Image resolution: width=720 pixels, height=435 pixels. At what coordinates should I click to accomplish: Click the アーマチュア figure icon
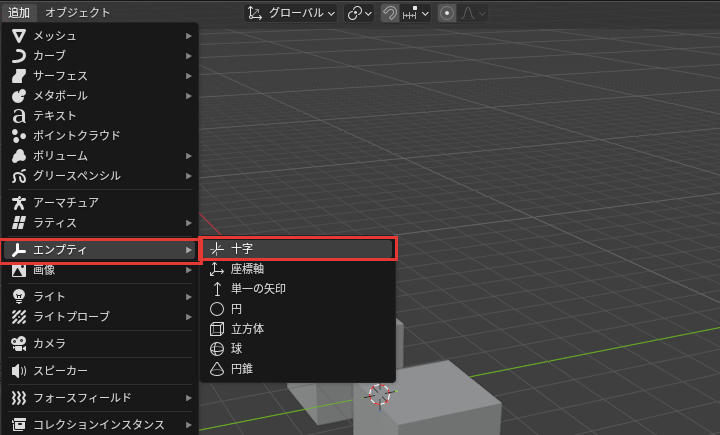tap(19, 203)
